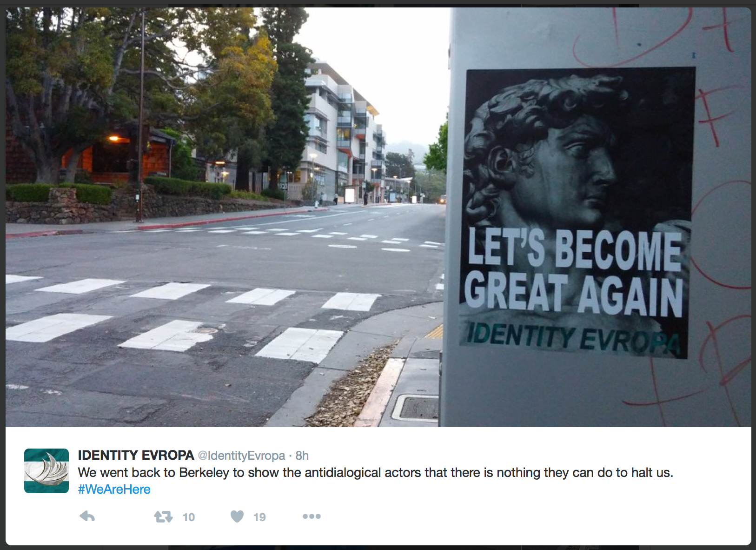
Task: Like the tweet with the heart icon
Action: (237, 516)
